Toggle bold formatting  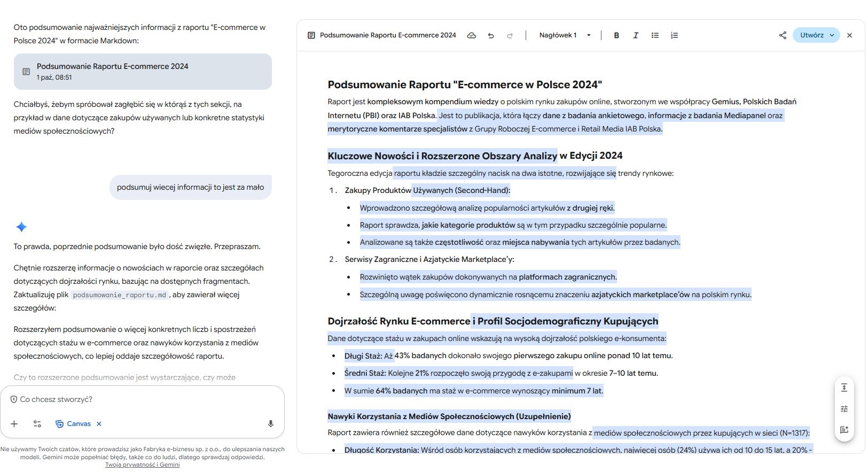click(616, 35)
